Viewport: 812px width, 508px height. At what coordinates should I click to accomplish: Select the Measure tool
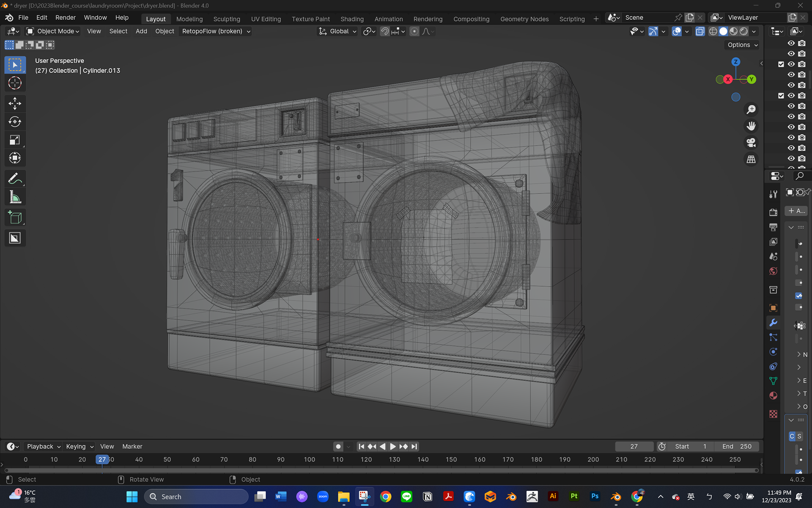[15, 197]
